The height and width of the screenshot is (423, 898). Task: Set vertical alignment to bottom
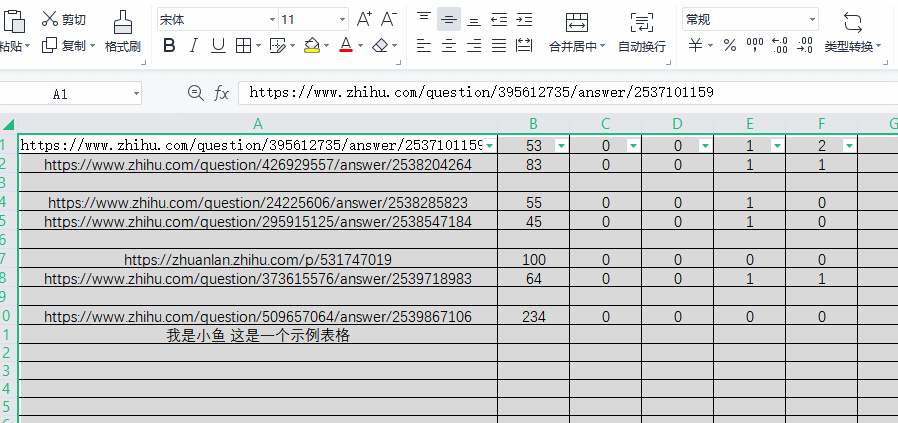[x=474, y=20]
